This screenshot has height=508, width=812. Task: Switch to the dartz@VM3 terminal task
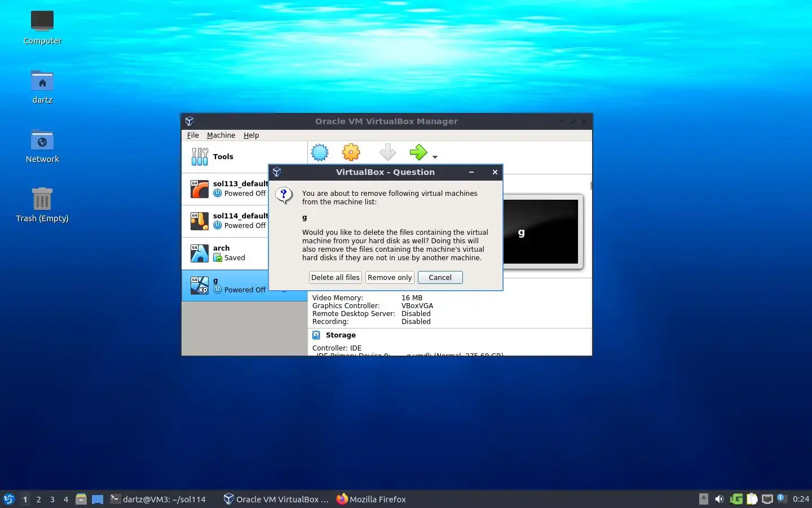click(158, 499)
